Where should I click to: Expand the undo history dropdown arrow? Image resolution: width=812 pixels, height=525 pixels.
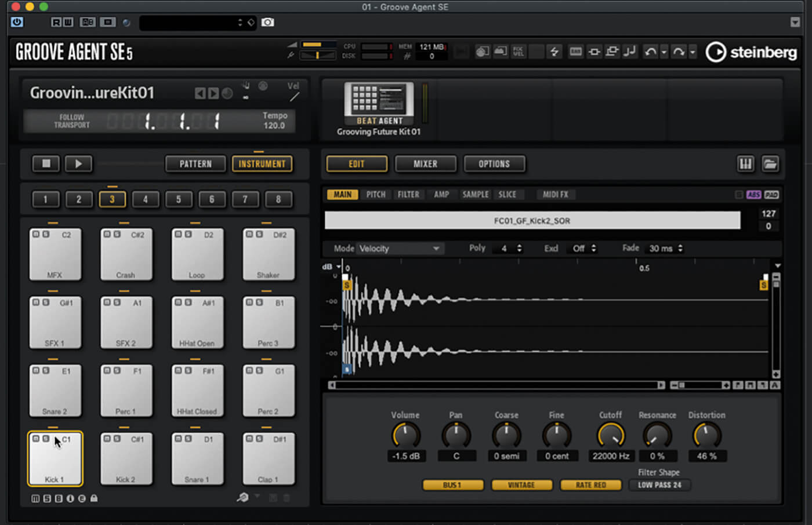tap(664, 52)
